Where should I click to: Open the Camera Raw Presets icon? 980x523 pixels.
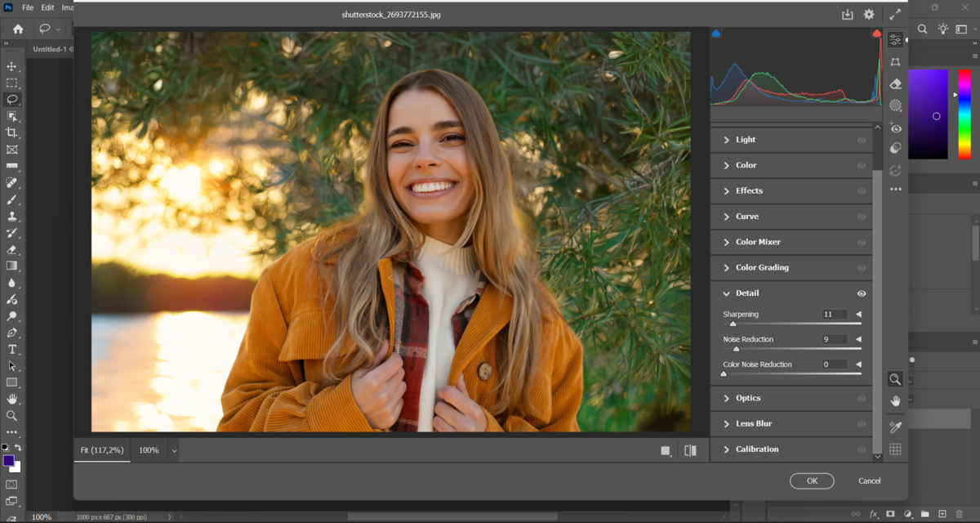click(x=895, y=149)
